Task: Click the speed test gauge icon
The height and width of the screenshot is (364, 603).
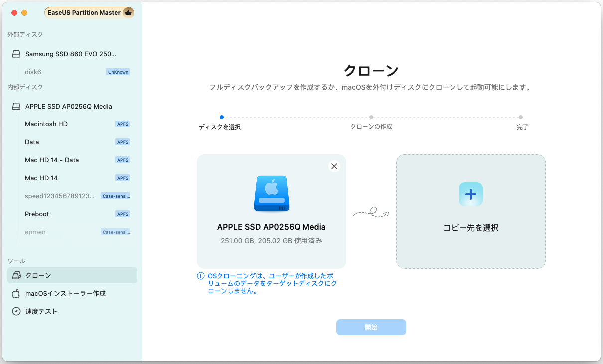Action: (16, 311)
